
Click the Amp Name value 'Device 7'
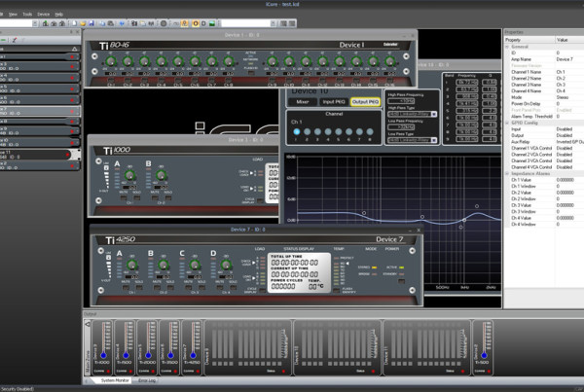coord(565,59)
